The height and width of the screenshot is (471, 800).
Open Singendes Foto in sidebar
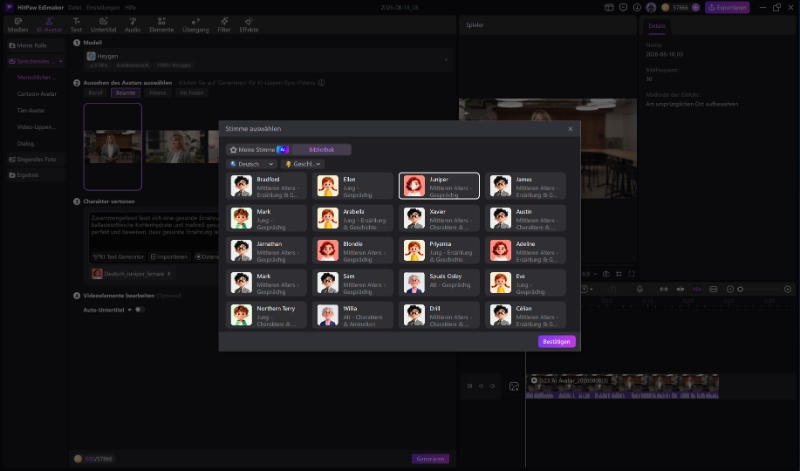pos(35,159)
